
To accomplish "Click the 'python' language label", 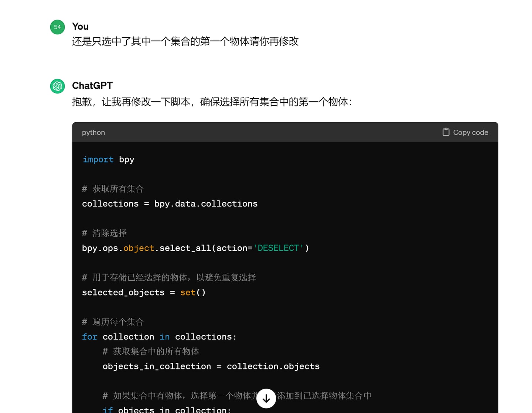I will [x=93, y=132].
